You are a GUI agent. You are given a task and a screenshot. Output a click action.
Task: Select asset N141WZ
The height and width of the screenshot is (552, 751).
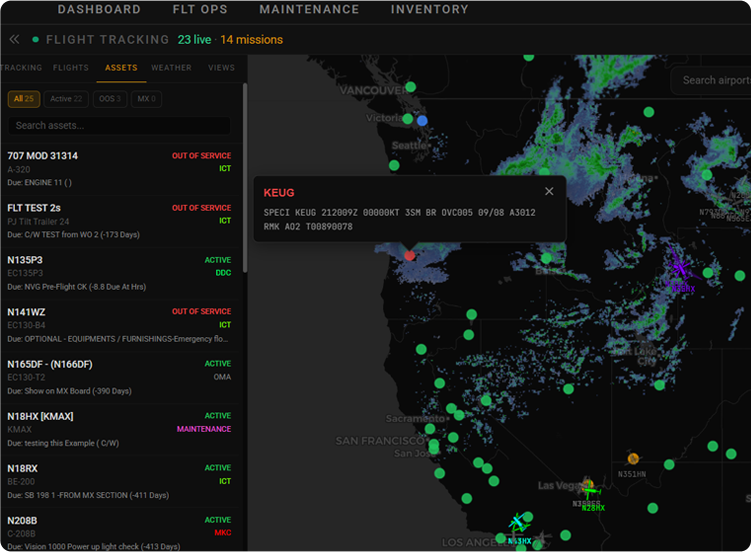pyautogui.click(x=119, y=326)
